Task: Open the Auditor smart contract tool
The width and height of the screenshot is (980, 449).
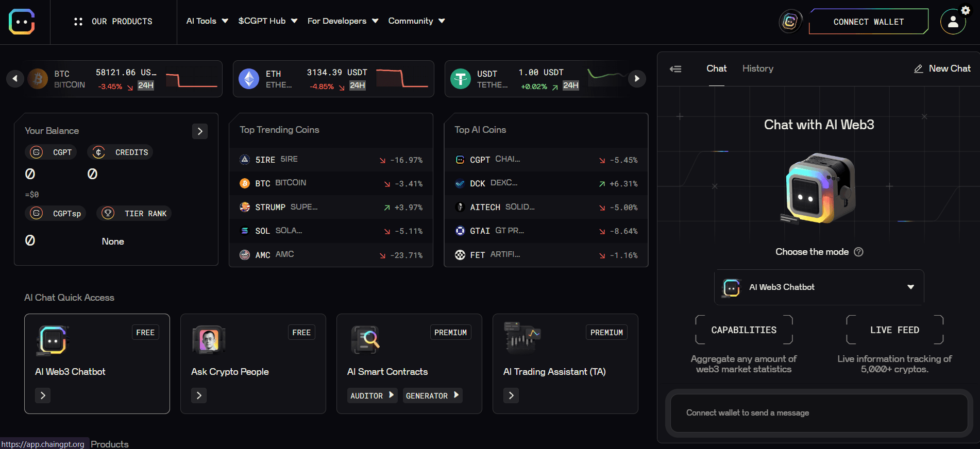Action: point(372,395)
